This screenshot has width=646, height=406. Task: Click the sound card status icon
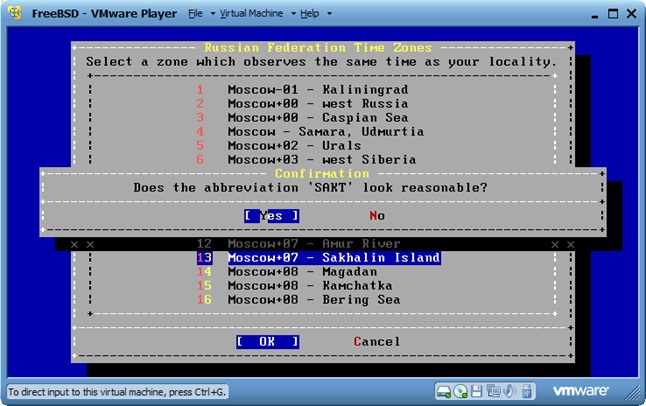click(x=509, y=390)
